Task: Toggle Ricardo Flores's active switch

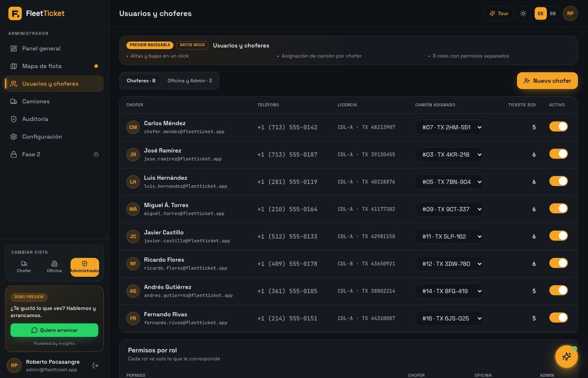Action: click(559, 263)
